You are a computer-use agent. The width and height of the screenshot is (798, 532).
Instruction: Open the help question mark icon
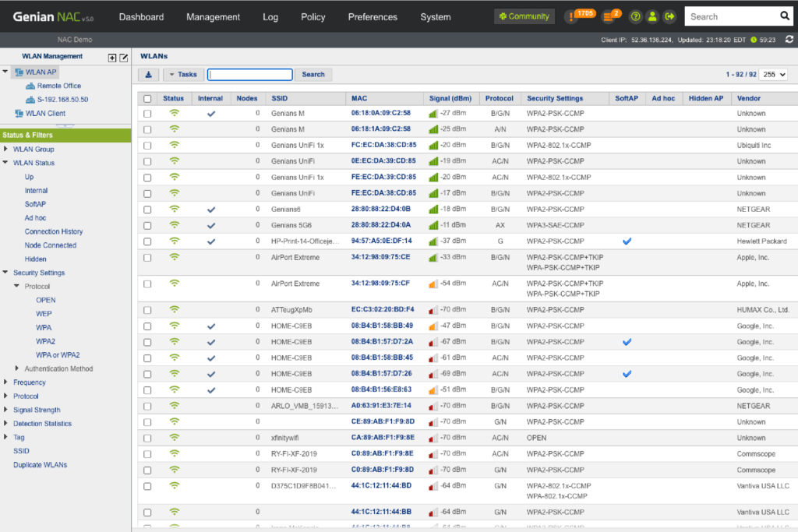click(636, 16)
